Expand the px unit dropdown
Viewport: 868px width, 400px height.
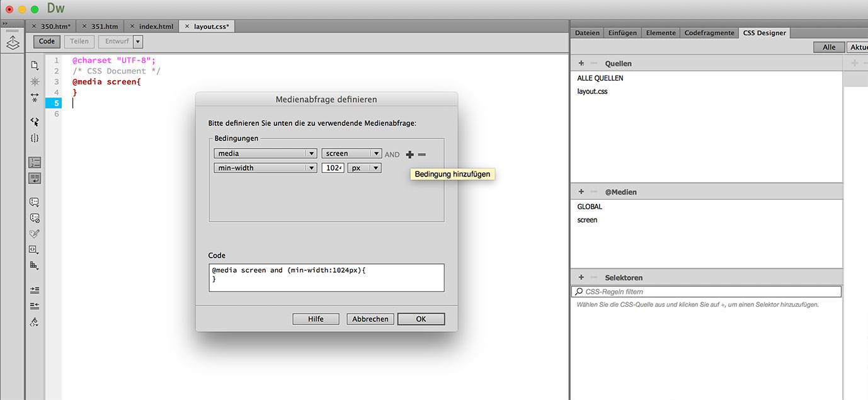[x=366, y=168]
